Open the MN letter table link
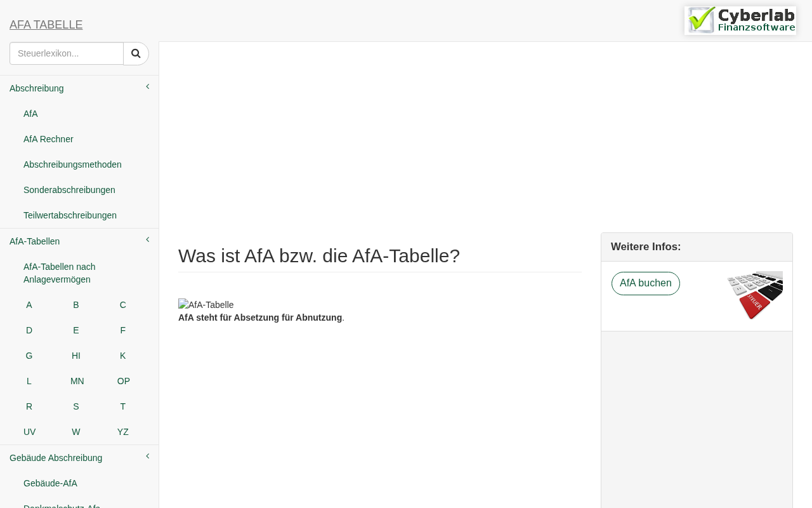This screenshot has height=508, width=812. 77,381
